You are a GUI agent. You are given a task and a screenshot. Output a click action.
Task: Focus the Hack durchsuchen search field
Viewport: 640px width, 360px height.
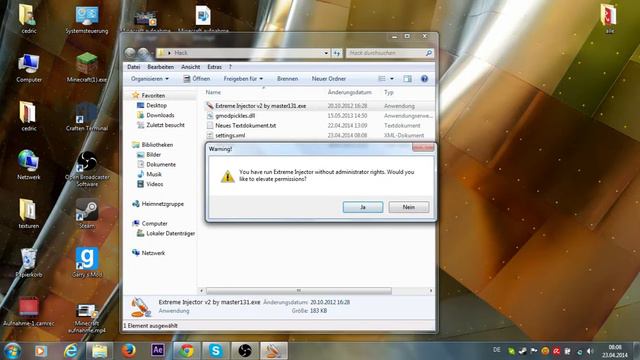coord(386,53)
